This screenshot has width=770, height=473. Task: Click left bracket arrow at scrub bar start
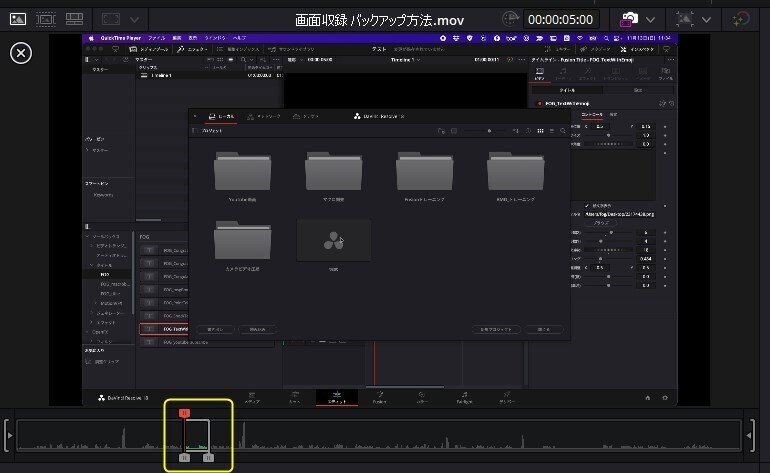[8, 435]
